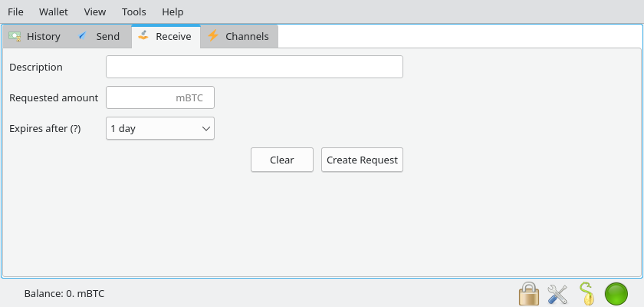Click the Balance text in status bar
The image size is (644, 307).
pos(64,293)
